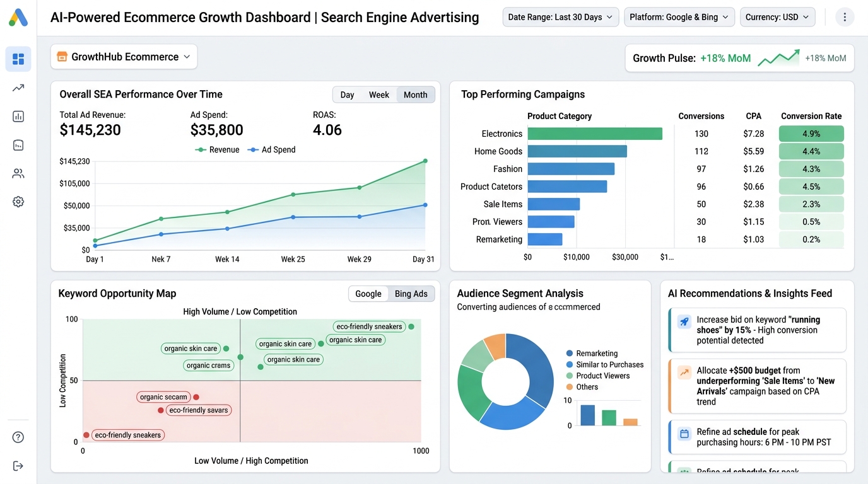The image size is (868, 484).
Task: Open the audiences people icon in sidebar
Action: pyautogui.click(x=18, y=173)
